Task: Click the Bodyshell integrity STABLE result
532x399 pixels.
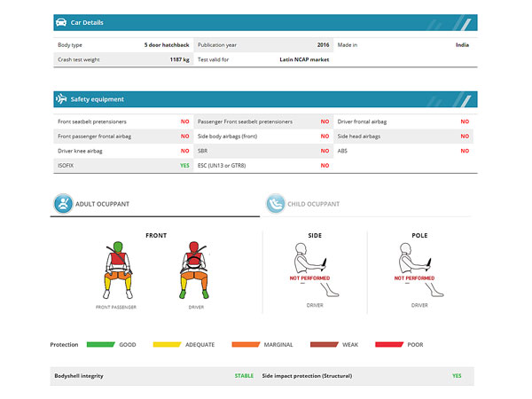Action: tap(244, 376)
